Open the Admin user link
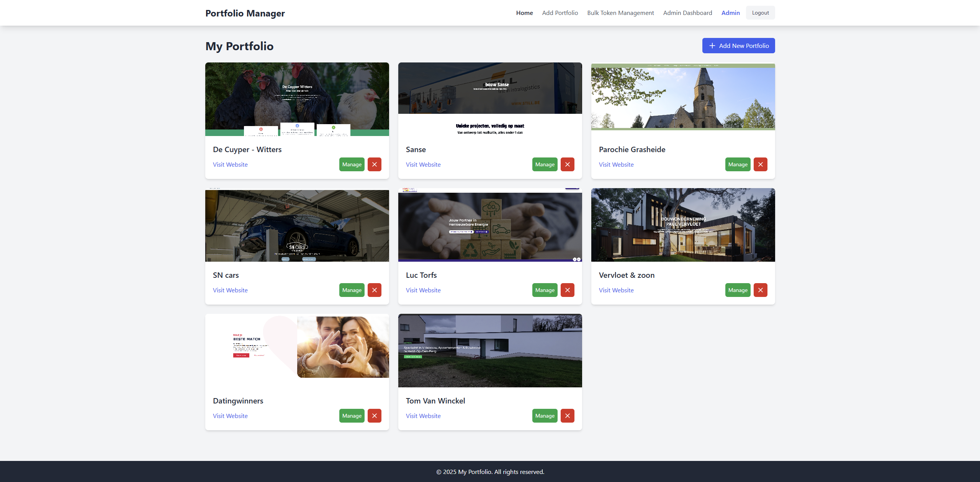Viewport: 980px width, 482px height. 730,13
